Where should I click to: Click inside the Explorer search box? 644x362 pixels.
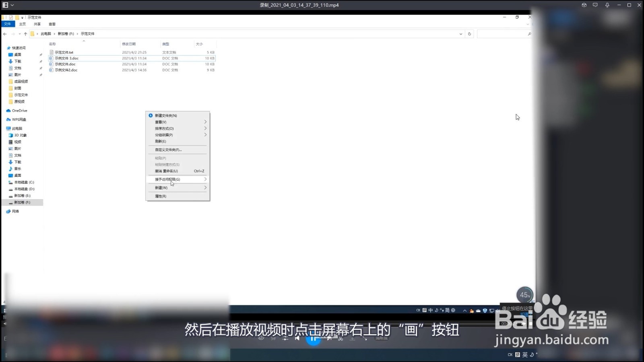coord(504,34)
